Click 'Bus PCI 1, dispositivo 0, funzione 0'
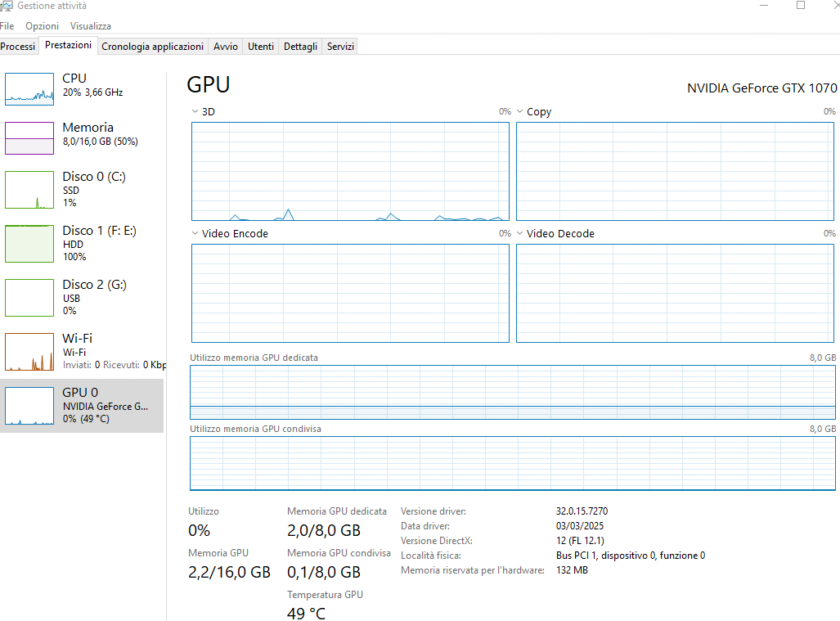This screenshot has height=621, width=840. tap(631, 556)
